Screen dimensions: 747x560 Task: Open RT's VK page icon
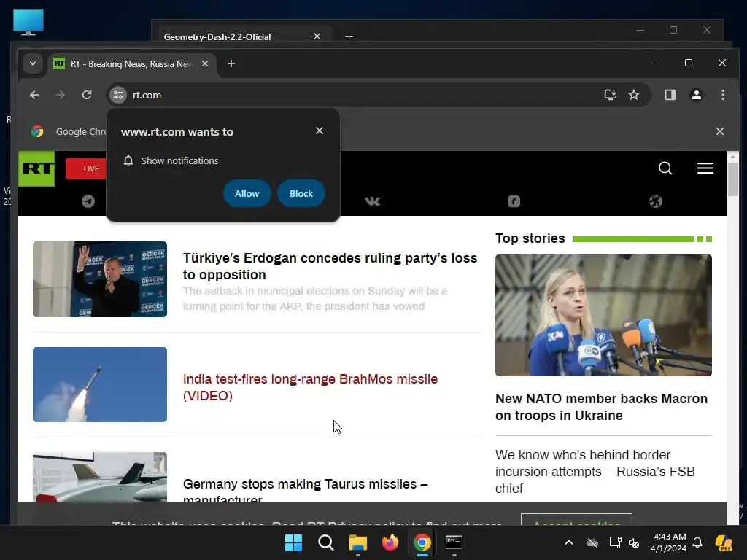point(373,201)
